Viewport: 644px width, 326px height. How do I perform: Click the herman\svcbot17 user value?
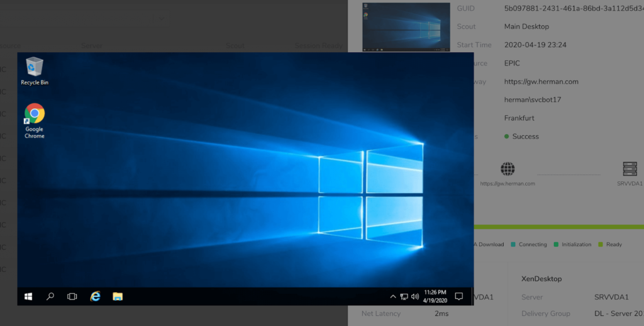[532, 99]
